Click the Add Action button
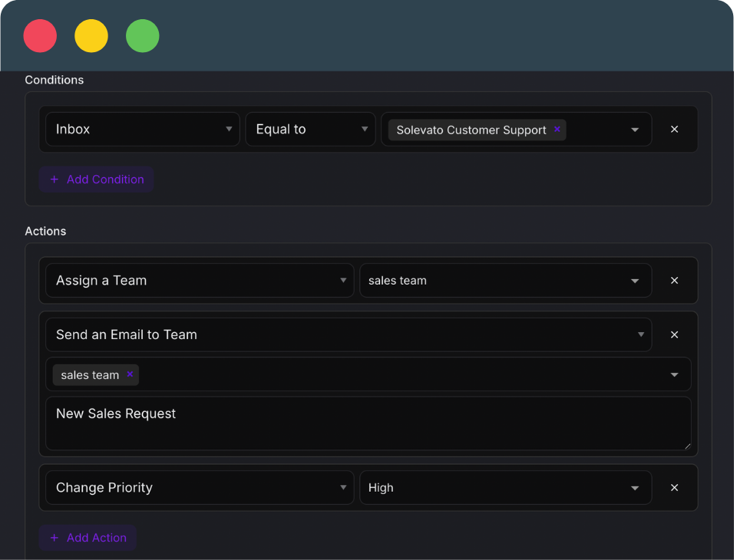The image size is (737, 560). pyautogui.click(x=88, y=538)
